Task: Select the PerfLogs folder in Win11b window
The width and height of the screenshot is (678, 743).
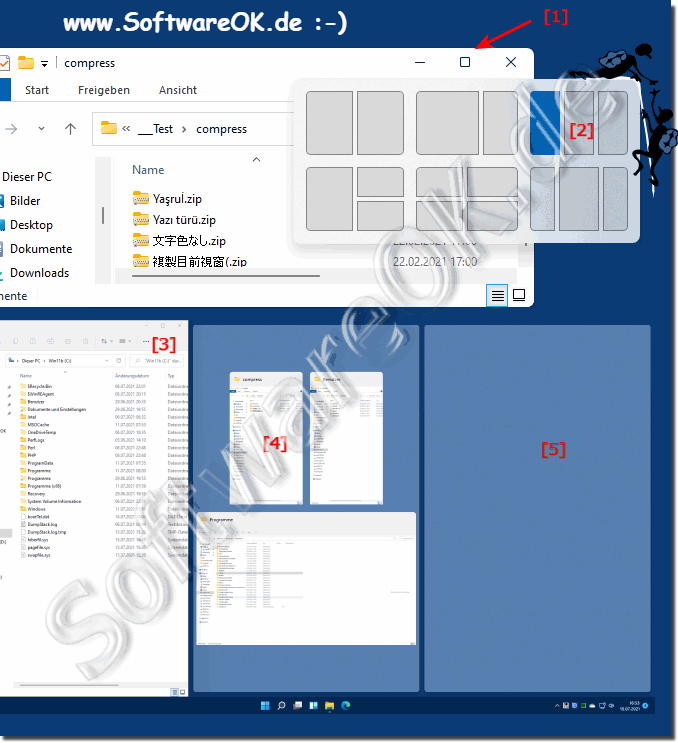Action: (x=32, y=440)
